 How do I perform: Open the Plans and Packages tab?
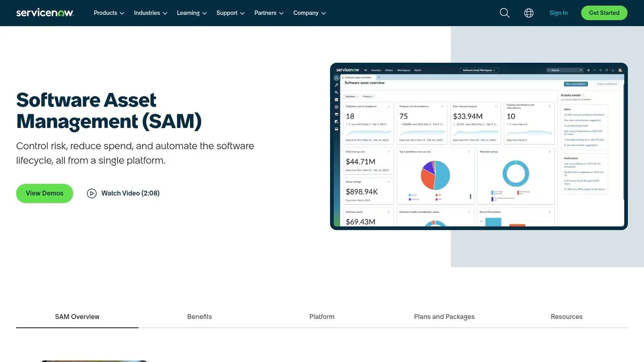pyautogui.click(x=444, y=317)
